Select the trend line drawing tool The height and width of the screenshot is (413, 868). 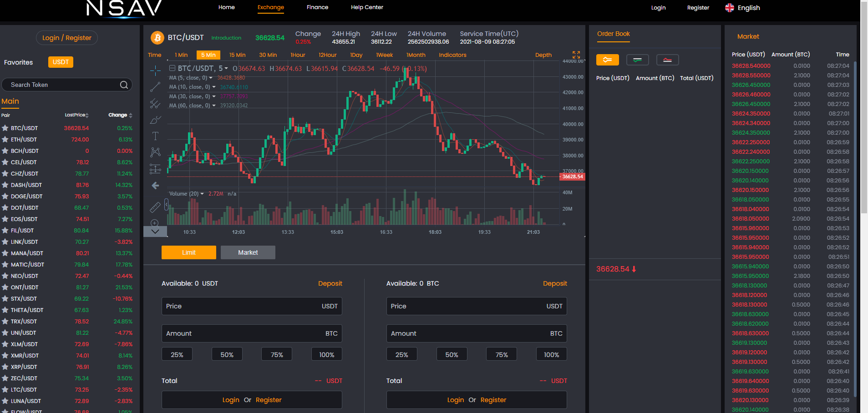[x=155, y=87]
